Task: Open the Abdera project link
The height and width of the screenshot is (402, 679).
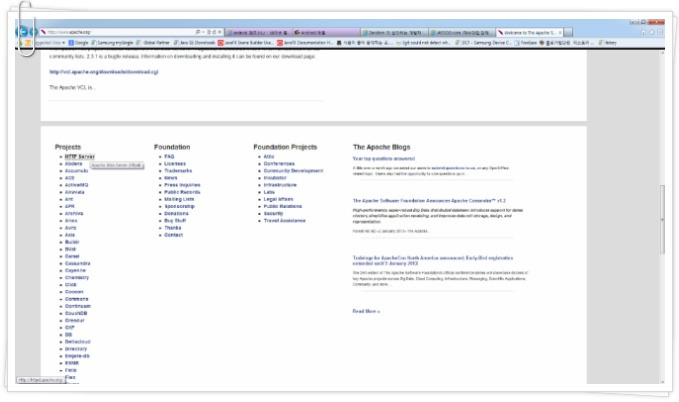Action: pyautogui.click(x=73, y=164)
